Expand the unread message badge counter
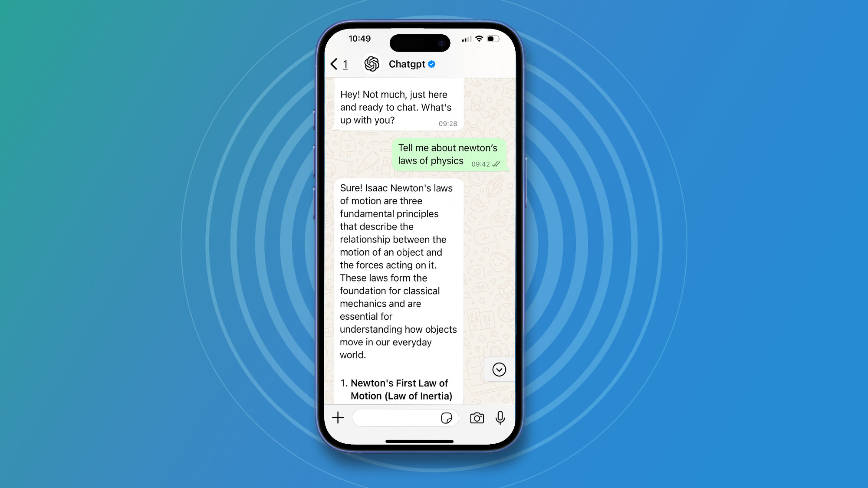Screen dimensions: 868x488 tap(346, 64)
